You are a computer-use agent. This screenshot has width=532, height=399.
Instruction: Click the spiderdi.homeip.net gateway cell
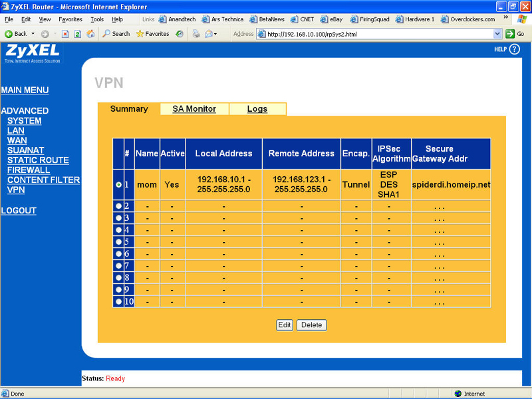tap(452, 185)
